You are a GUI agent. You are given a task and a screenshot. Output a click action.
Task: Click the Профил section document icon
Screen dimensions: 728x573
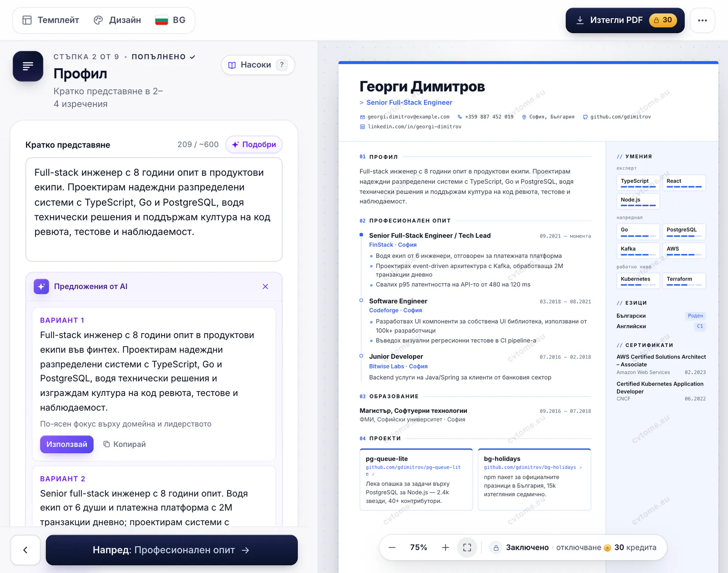[x=28, y=66]
